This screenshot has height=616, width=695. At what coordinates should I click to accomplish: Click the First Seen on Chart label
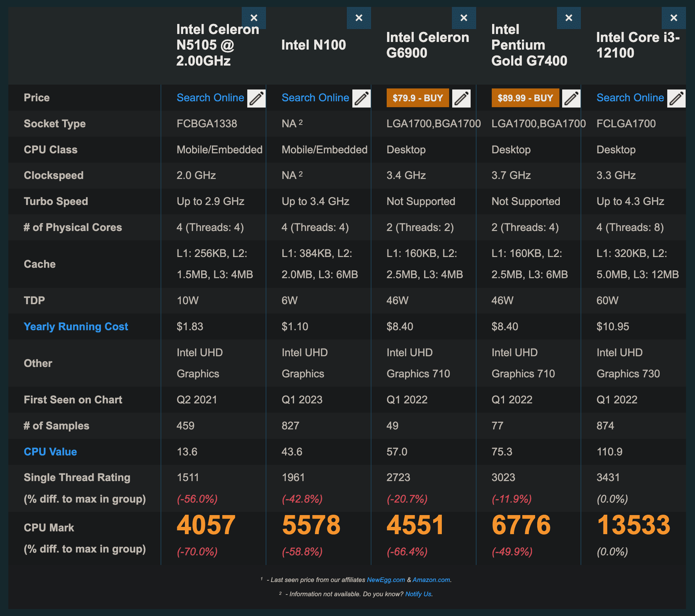73,400
